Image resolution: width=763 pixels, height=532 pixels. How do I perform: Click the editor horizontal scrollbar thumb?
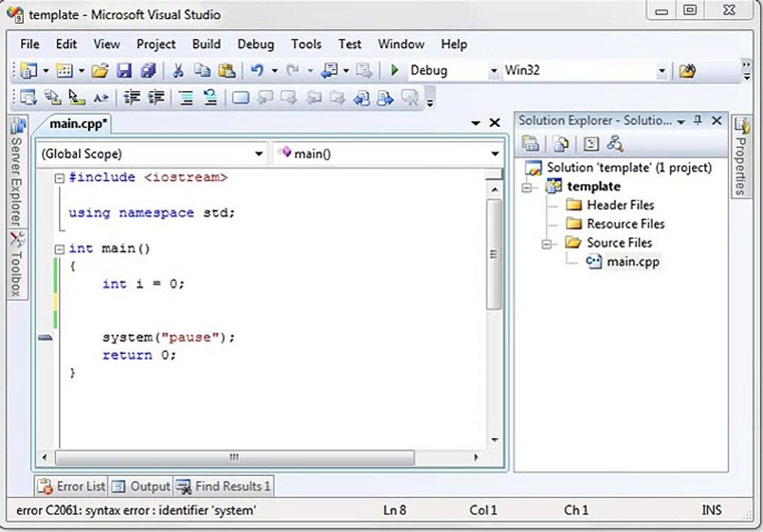click(234, 457)
